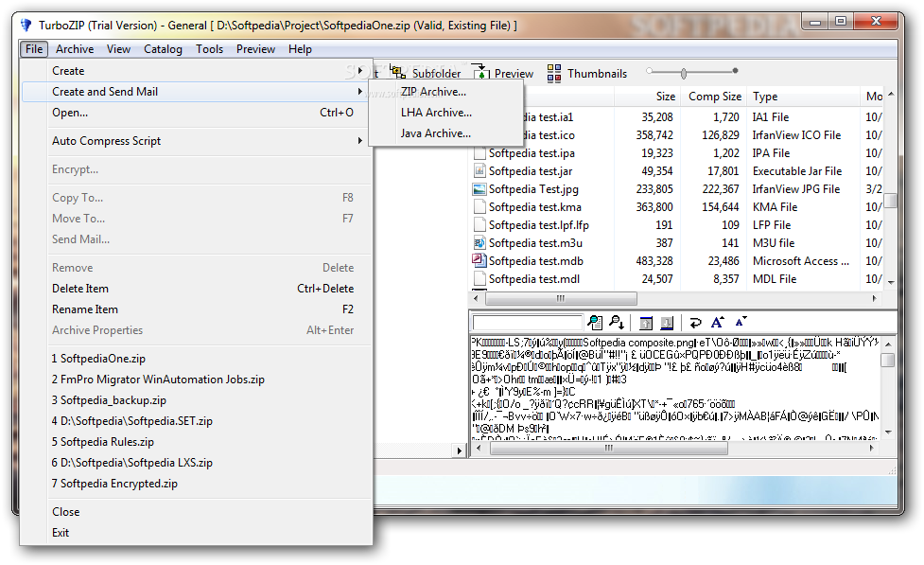
Task: Open recent file 3 Softpedia_backup.zip
Action: click(x=196, y=400)
